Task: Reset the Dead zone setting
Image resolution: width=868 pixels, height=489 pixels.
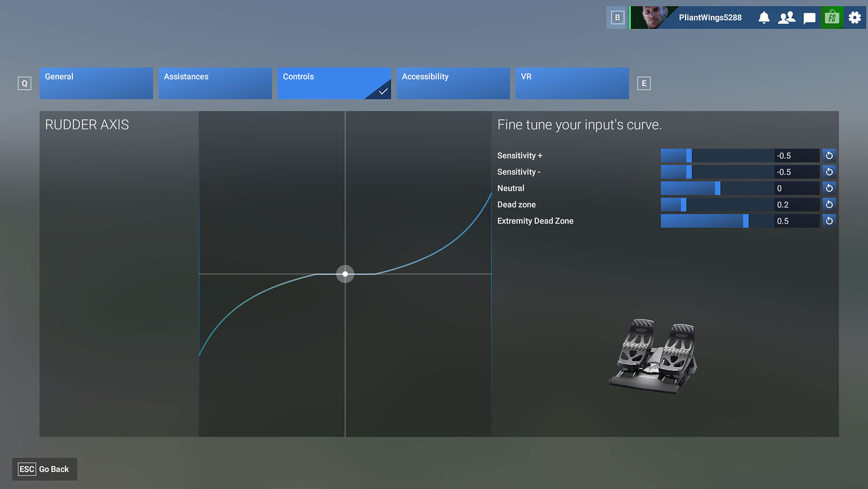Action: 828,204
